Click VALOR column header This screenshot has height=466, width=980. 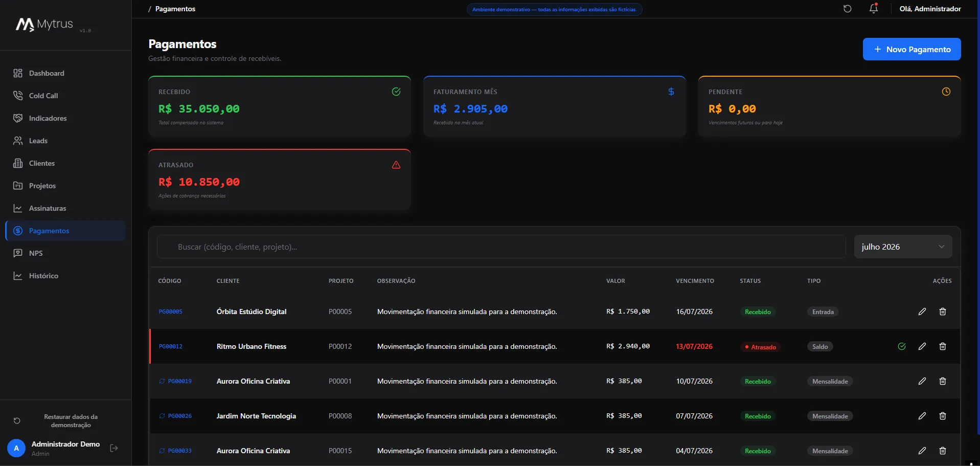click(616, 281)
